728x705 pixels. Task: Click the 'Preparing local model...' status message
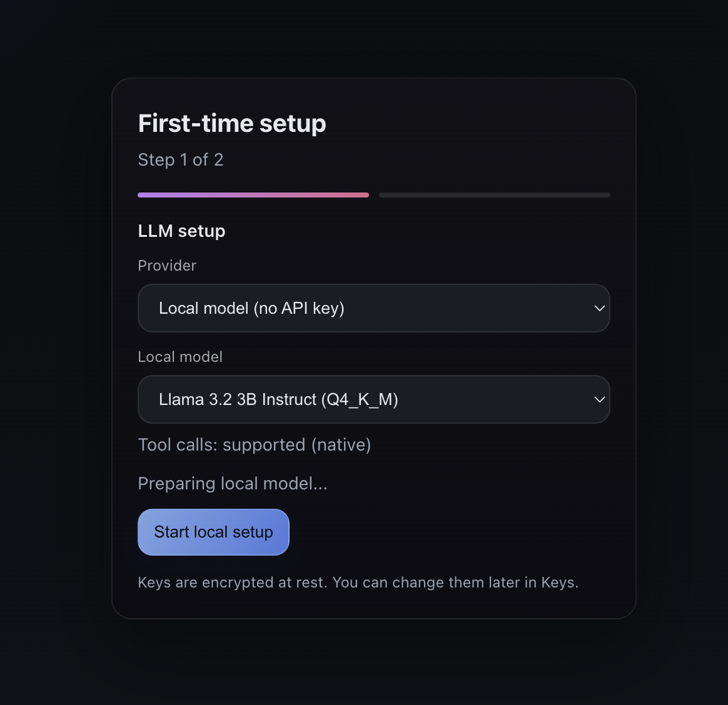(232, 484)
